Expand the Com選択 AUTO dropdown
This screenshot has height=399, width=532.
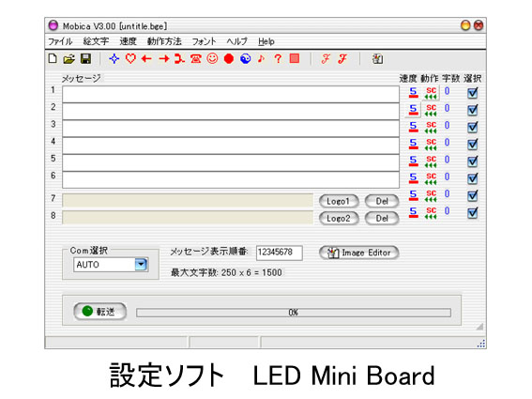(141, 265)
